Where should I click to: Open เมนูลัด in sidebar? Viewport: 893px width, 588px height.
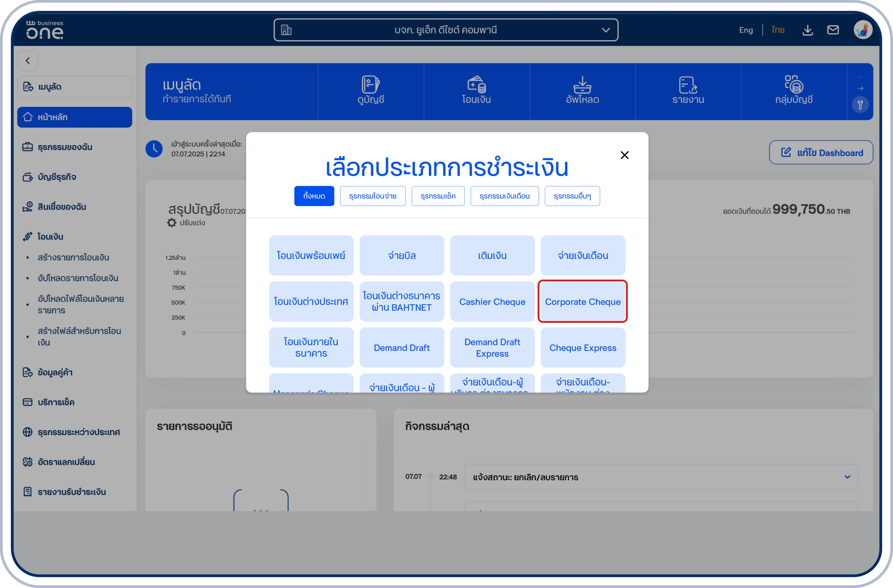tap(75, 87)
